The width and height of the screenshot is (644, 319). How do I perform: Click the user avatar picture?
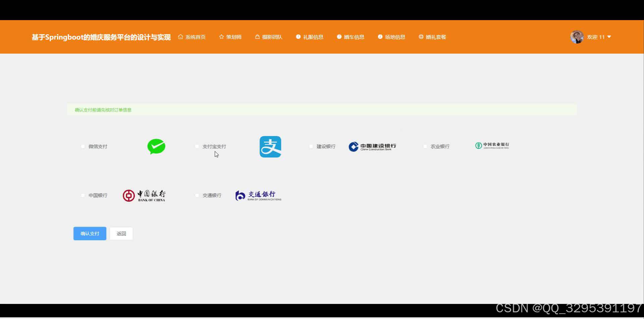pos(577,37)
